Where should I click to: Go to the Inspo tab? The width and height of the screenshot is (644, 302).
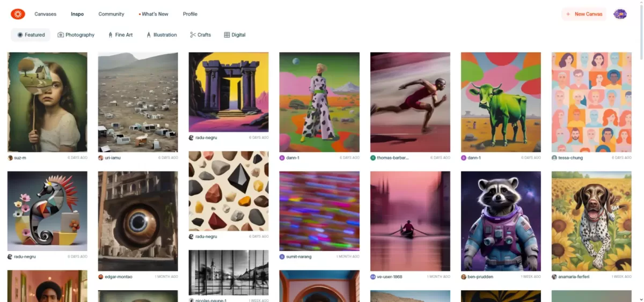click(x=77, y=14)
